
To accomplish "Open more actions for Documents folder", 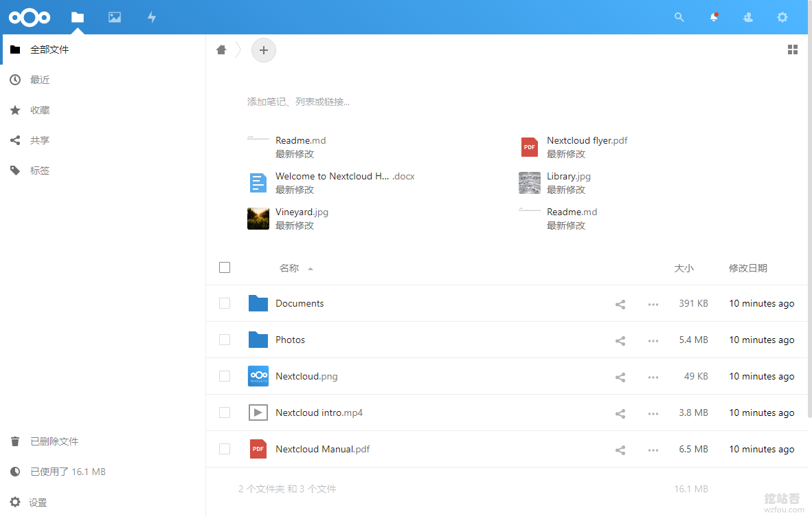I will tap(653, 304).
